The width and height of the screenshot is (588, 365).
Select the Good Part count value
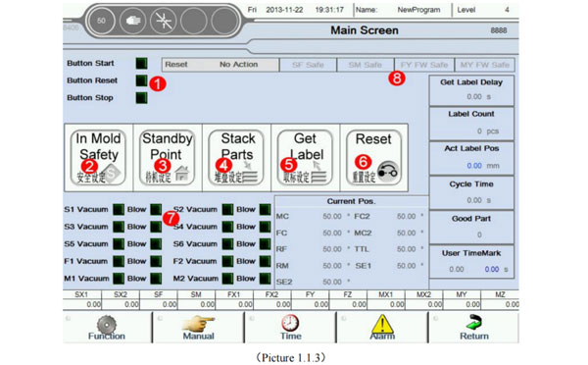point(479,235)
